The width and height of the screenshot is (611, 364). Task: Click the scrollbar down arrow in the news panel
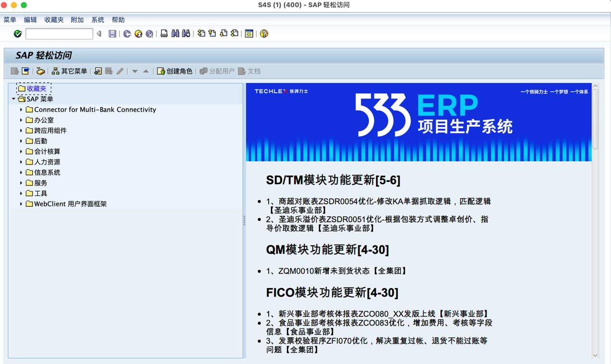[596, 355]
